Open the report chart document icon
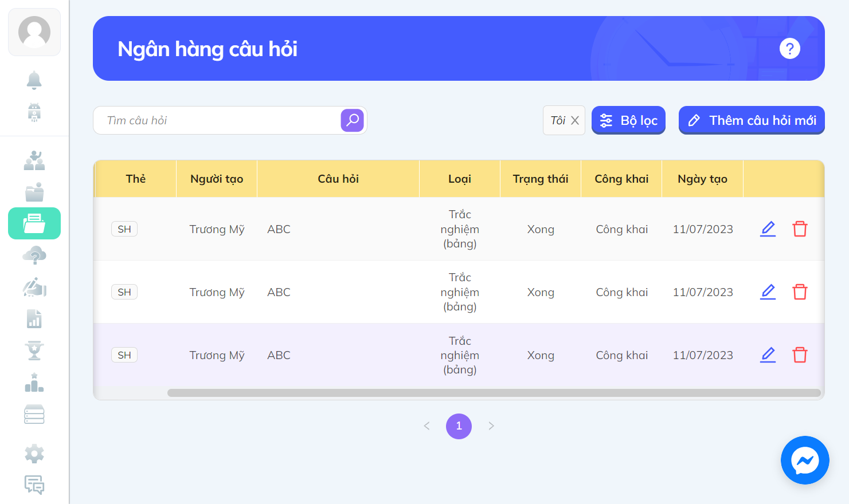This screenshot has height=504, width=849. (x=34, y=318)
